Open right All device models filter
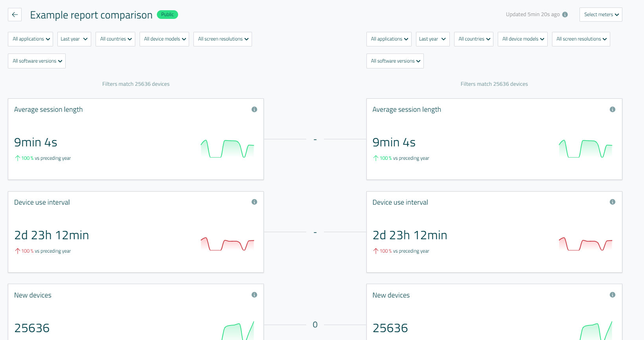 [523, 39]
